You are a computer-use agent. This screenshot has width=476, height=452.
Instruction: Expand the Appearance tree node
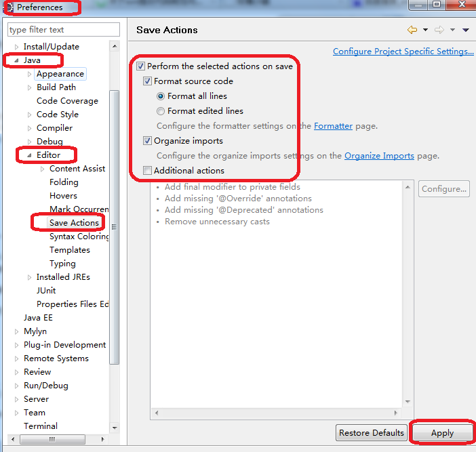tap(29, 74)
